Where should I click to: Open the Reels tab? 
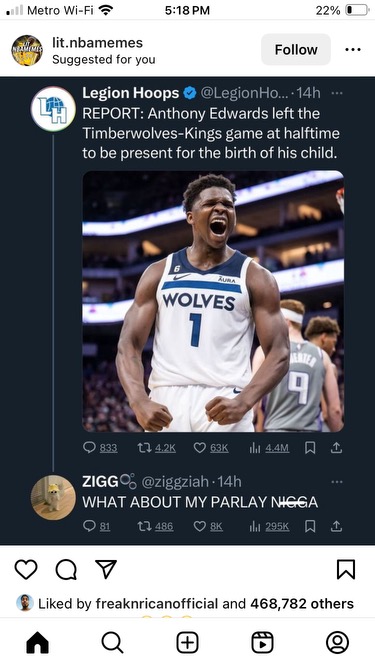coord(262,642)
